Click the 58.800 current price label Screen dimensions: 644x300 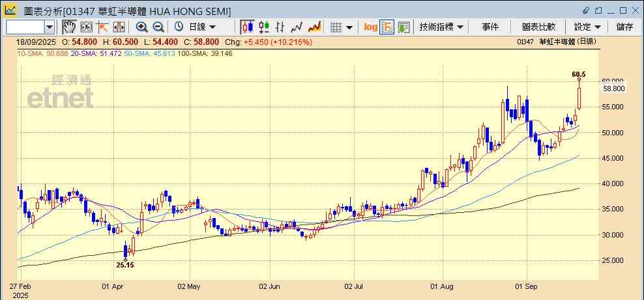click(613, 88)
